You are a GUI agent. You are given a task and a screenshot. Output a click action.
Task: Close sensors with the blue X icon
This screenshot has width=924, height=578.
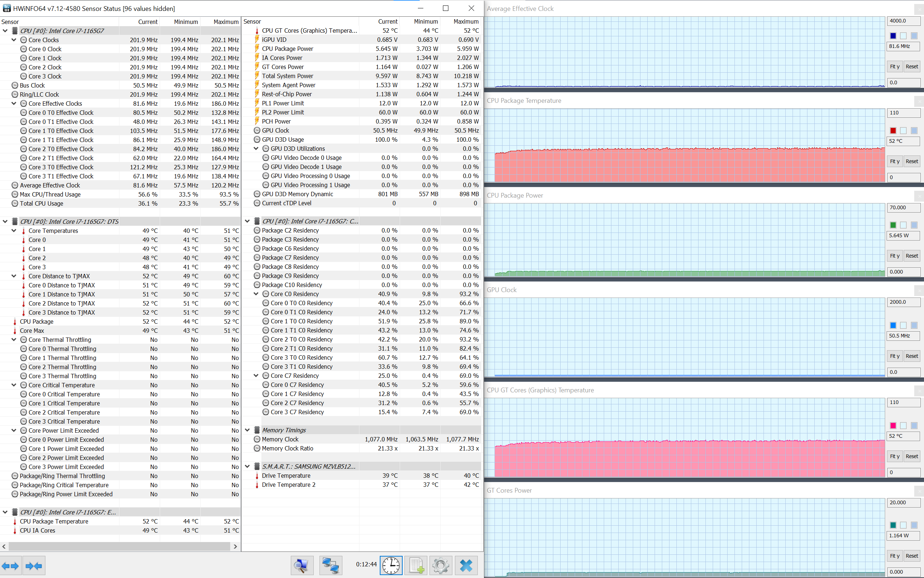[x=466, y=566]
